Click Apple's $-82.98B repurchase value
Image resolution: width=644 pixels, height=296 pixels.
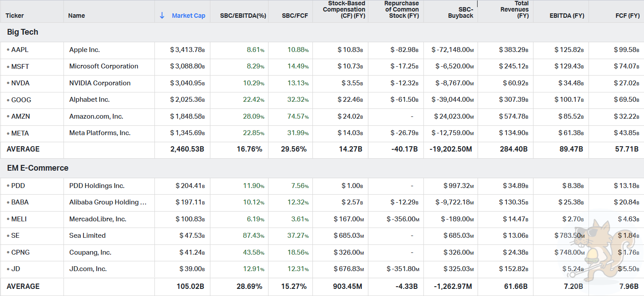coord(404,50)
